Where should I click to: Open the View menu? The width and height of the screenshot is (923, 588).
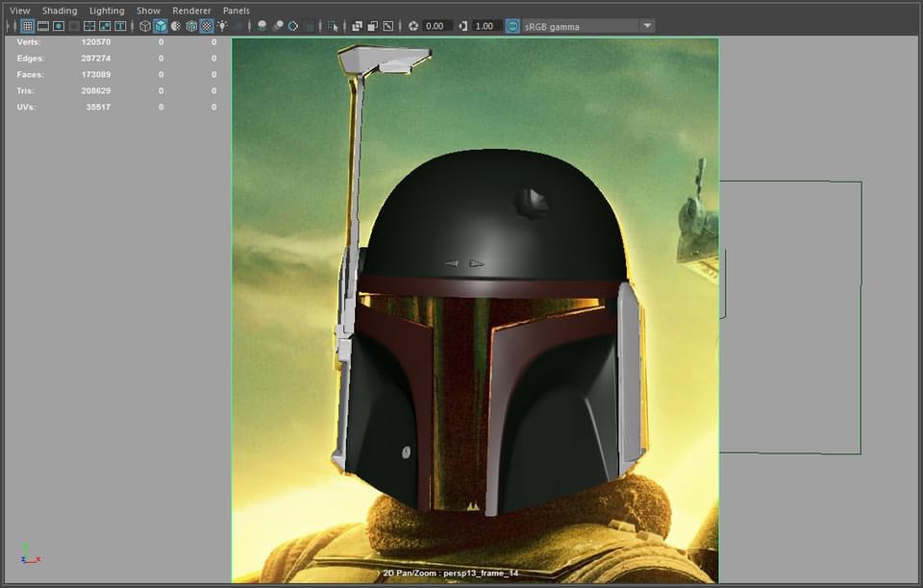pyautogui.click(x=19, y=11)
